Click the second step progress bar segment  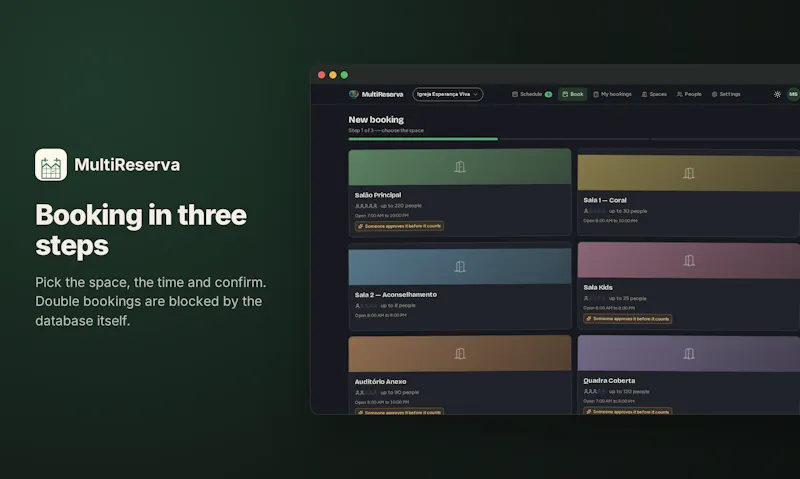(574, 139)
